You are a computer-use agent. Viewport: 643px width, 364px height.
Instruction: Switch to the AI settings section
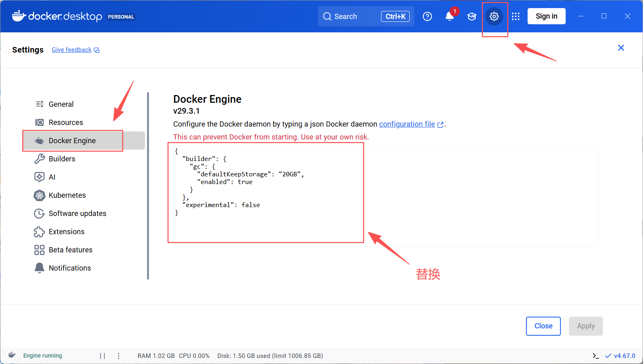tap(84, 177)
